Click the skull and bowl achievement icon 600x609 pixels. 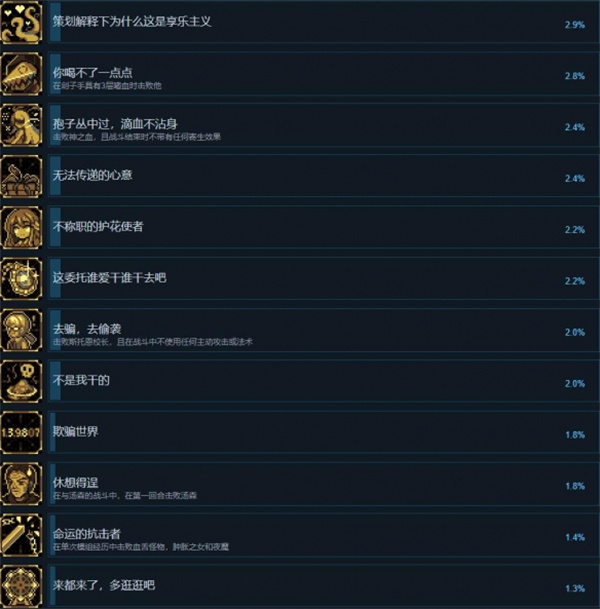(x=21, y=381)
